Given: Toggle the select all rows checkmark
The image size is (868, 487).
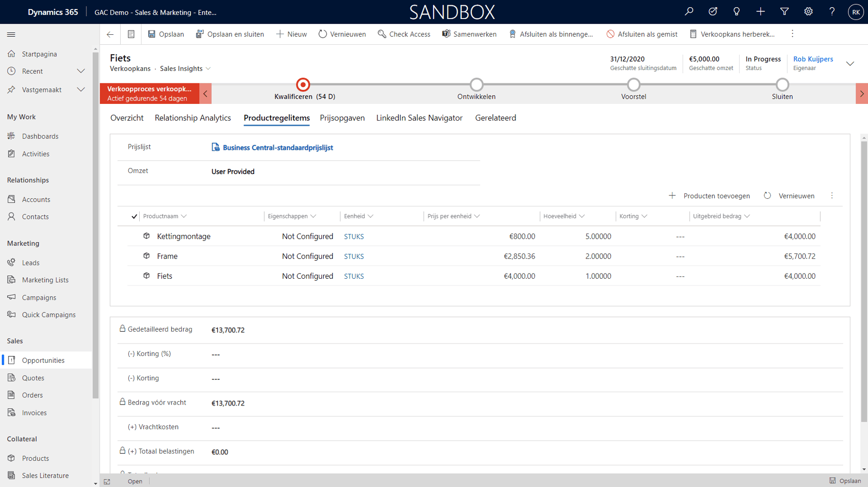Looking at the screenshot, I should (134, 216).
